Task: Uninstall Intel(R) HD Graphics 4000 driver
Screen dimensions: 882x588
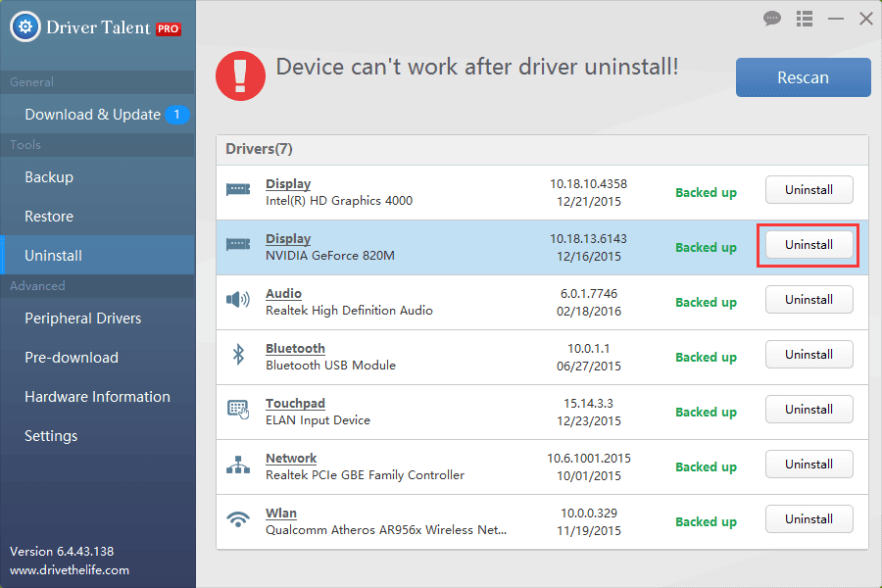Action: click(808, 189)
